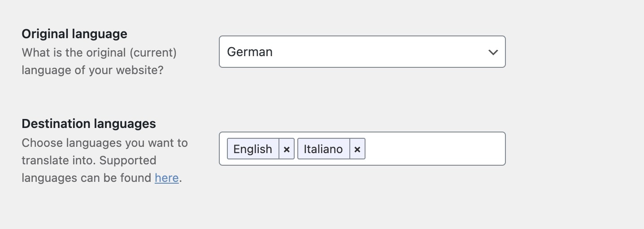644x229 pixels.
Task: Open the supported languages 'here' link
Action: 167,178
